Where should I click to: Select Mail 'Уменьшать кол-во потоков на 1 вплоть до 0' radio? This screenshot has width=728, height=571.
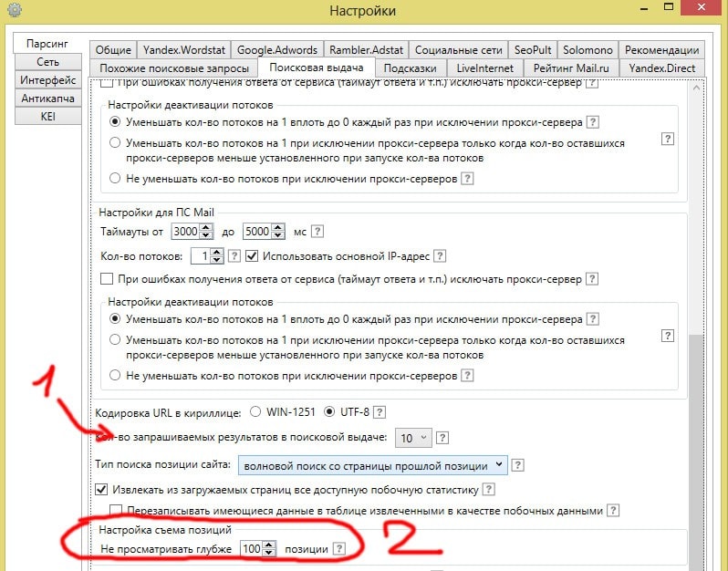115,319
